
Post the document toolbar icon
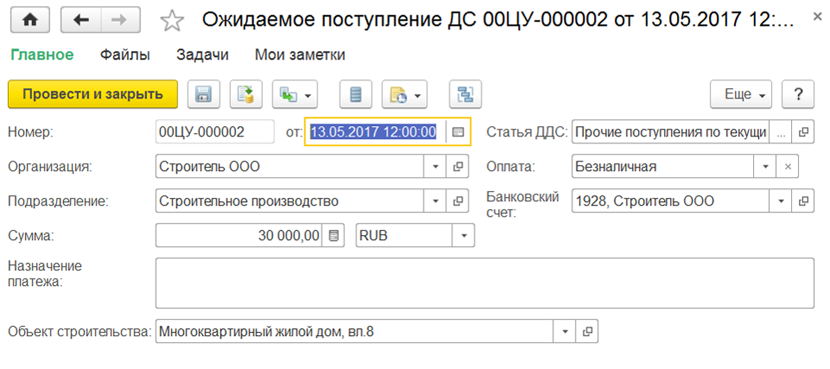pyautogui.click(x=246, y=94)
